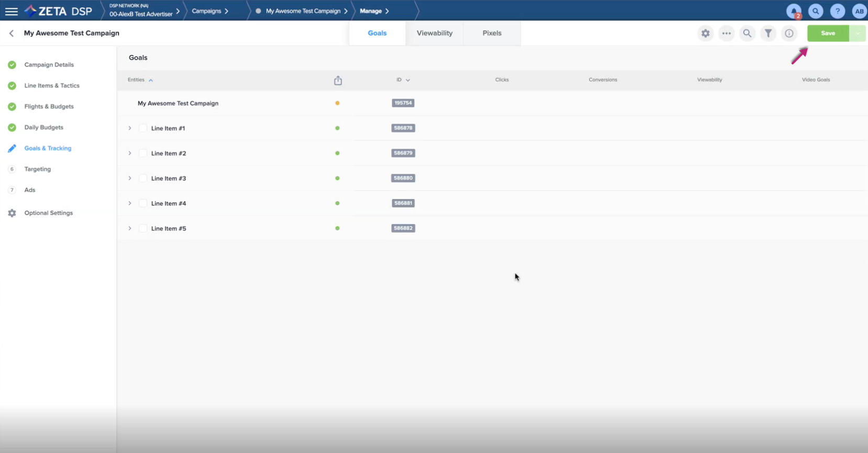This screenshot has height=453, width=868.
Task: Click the settings gear in campaign toolbar
Action: [x=706, y=34]
